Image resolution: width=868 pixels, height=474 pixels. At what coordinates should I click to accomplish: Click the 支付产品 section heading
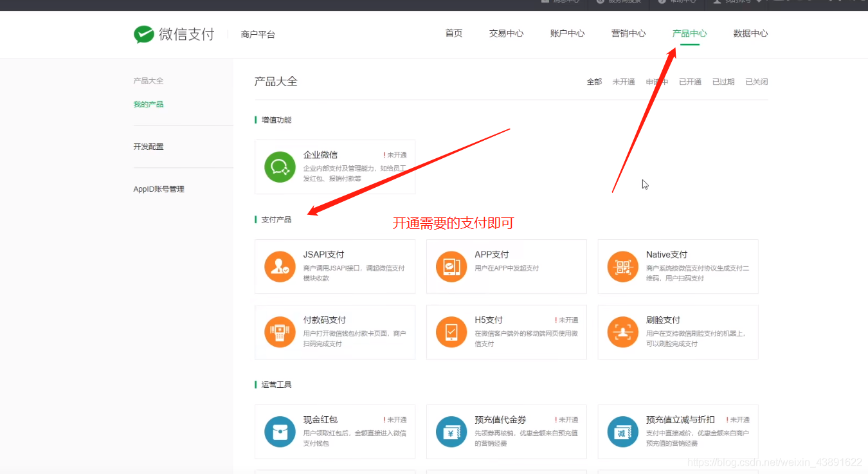pos(276,220)
